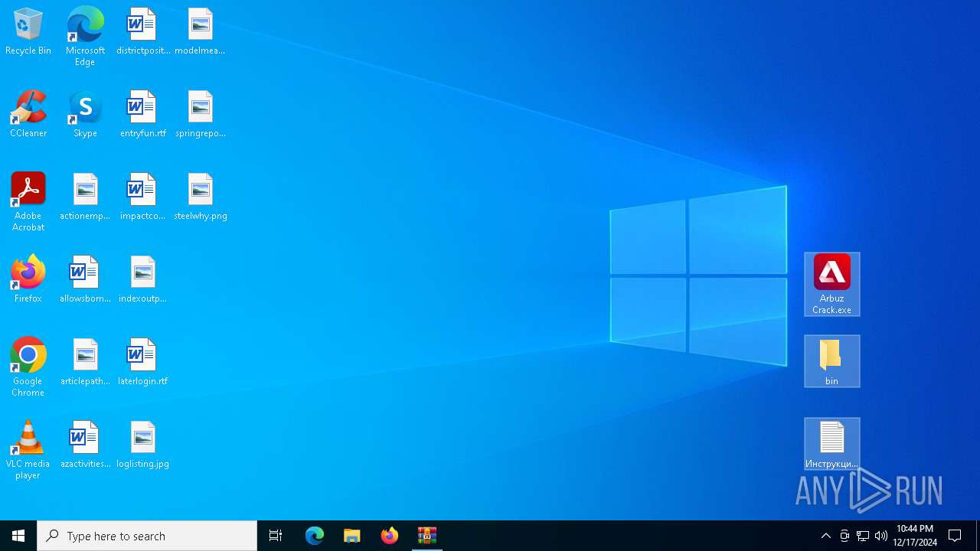Select the steelwhy.png file

200,197
